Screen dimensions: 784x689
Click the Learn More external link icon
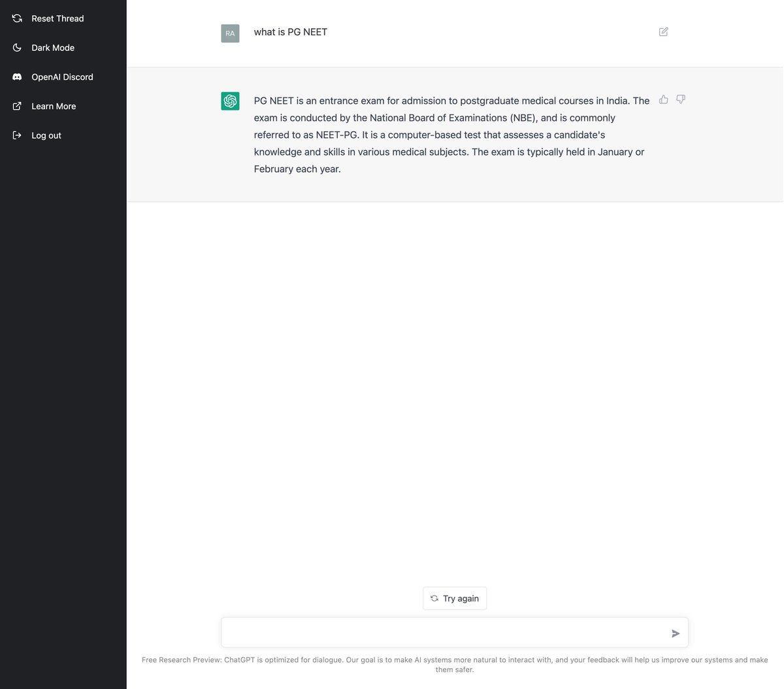[17, 106]
